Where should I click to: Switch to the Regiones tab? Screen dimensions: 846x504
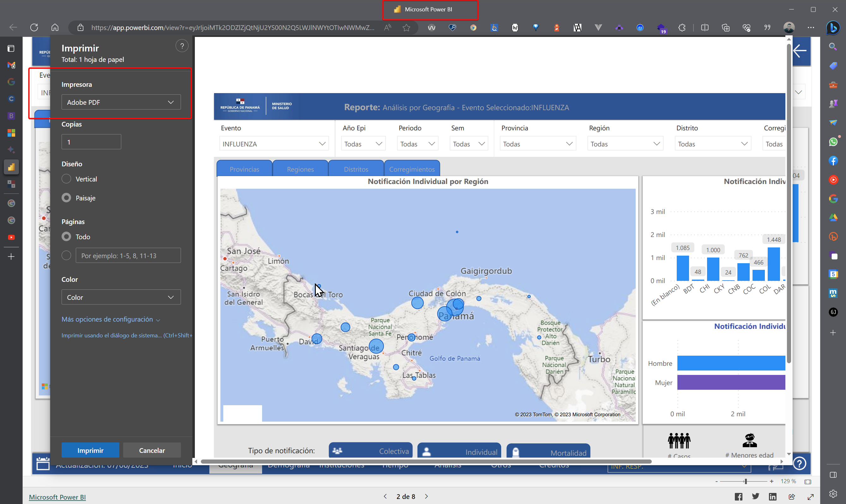tap(300, 169)
